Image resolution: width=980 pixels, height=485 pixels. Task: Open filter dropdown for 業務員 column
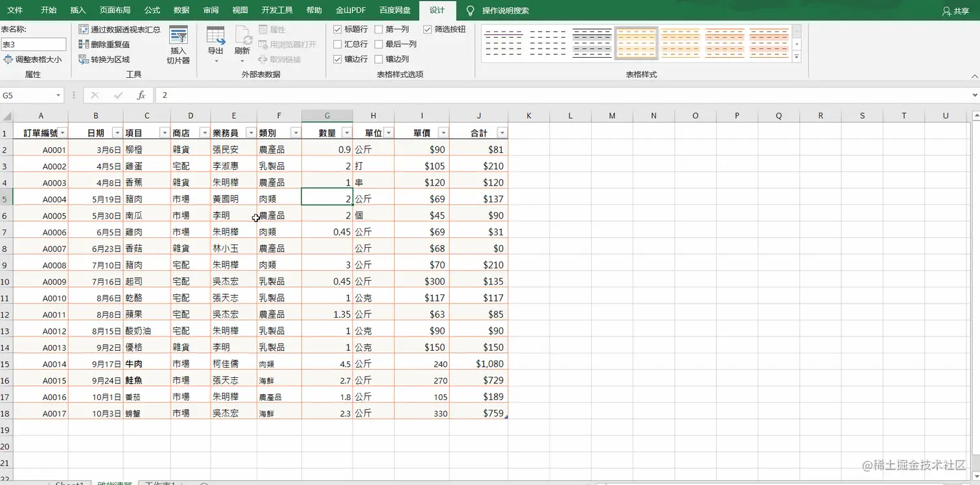click(x=251, y=133)
